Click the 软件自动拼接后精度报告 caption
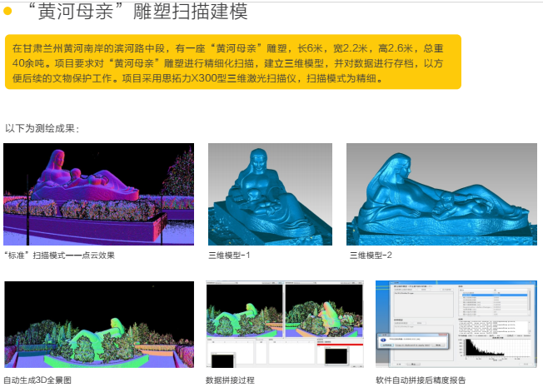The image size is (543, 392). 421,380
